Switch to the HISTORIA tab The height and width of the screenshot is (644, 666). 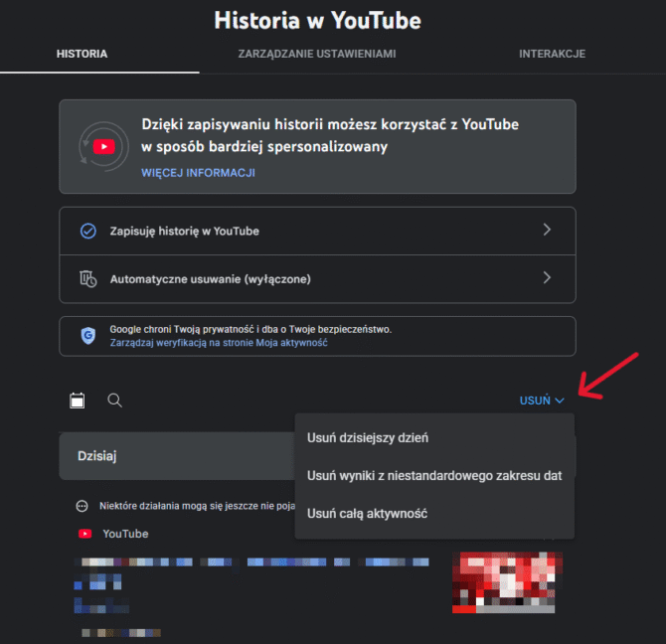(x=83, y=54)
